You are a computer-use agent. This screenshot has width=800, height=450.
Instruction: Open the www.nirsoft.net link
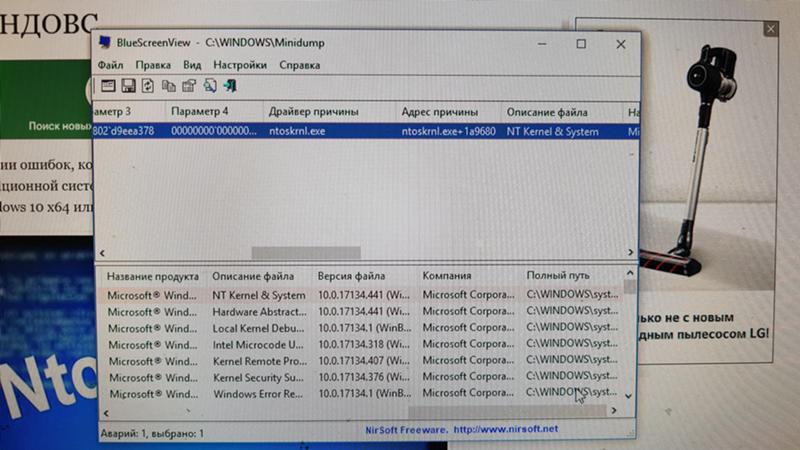(505, 429)
